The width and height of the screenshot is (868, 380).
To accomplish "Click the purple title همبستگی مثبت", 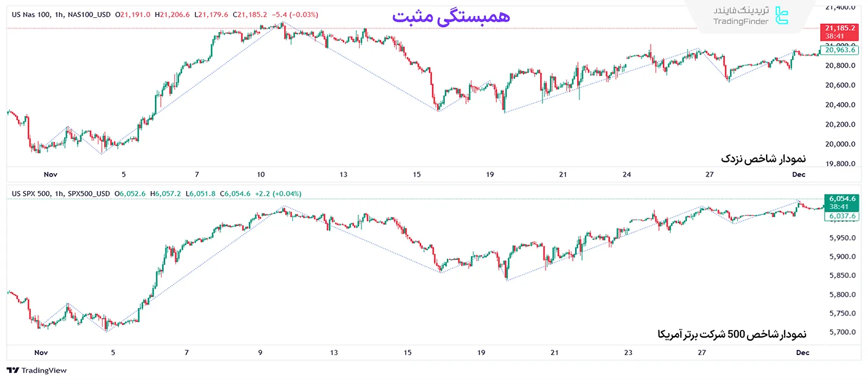I will coord(451,16).
